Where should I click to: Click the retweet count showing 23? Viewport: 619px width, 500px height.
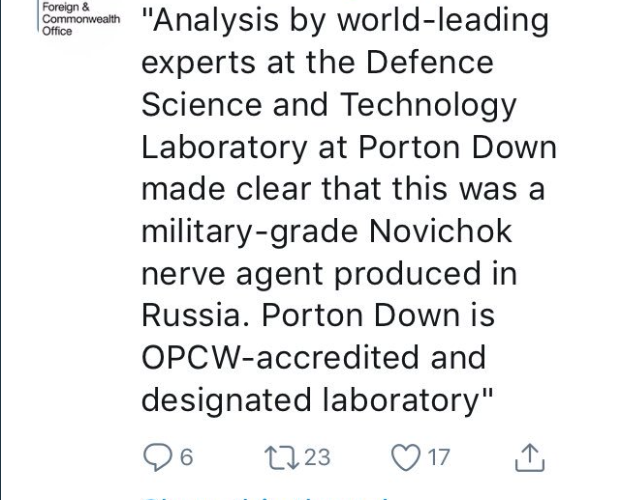[315, 457]
